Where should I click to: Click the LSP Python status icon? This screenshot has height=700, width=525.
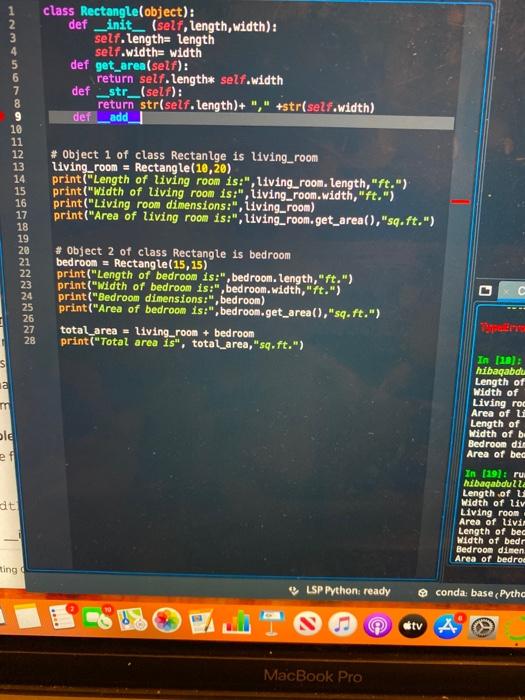coord(294,591)
